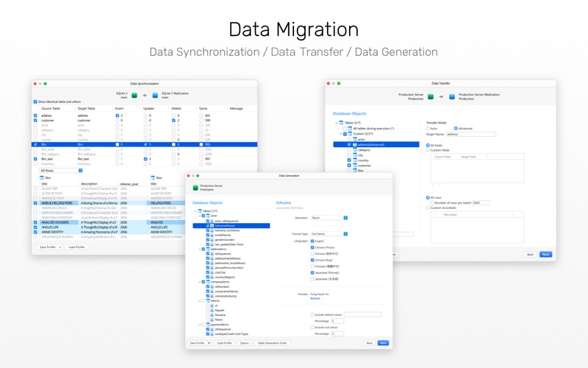Viewport: 588px width, 368px height.
Task: Collapse Tables (5/7) tree in Data Transfer
Action: [336, 123]
